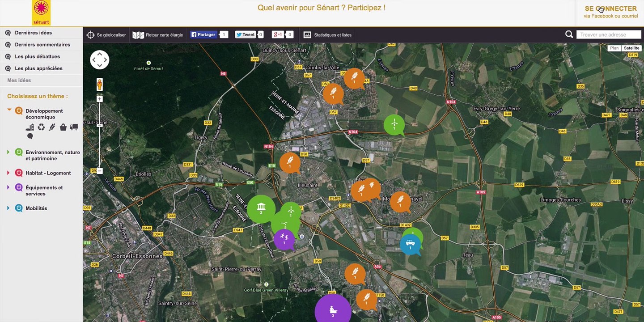This screenshot has width=644, height=322.
Task: Select the factory industry sub-theme icon
Action: click(30, 127)
